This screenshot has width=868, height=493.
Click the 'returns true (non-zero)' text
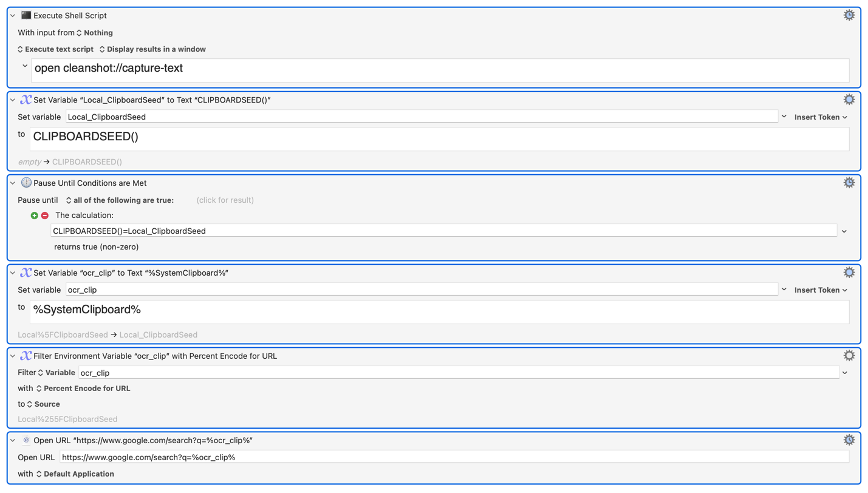(x=96, y=247)
